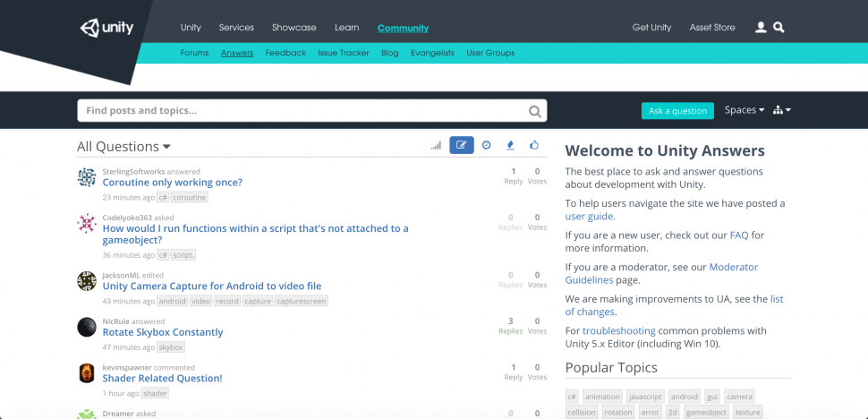Switch to the Forums tab
Screen dimensions: 868x419
194,53
